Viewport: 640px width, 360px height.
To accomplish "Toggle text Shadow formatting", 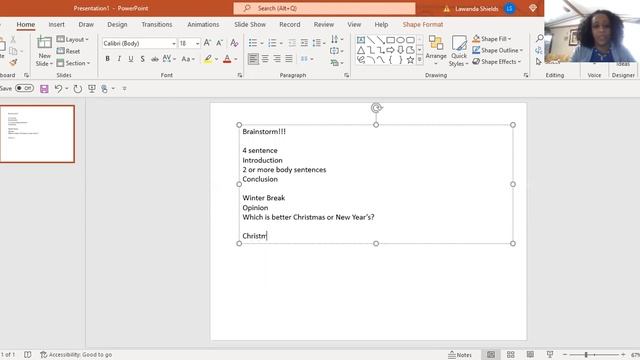I will [x=142, y=59].
